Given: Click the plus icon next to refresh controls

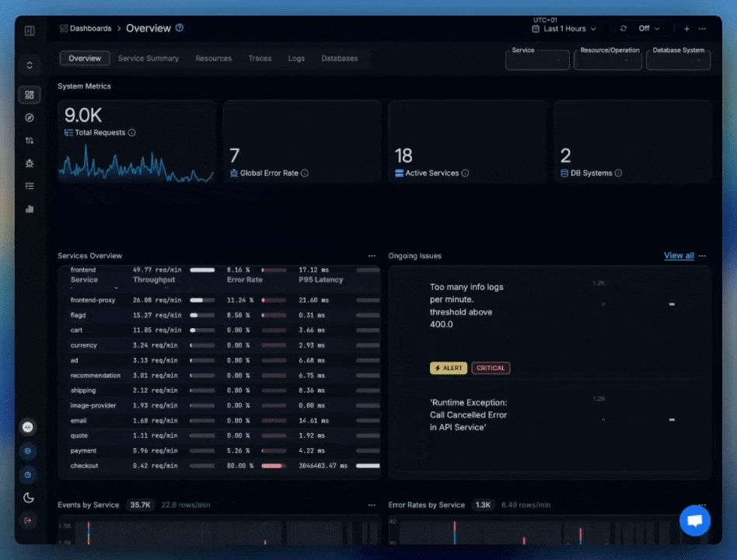Looking at the screenshot, I should tap(686, 28).
